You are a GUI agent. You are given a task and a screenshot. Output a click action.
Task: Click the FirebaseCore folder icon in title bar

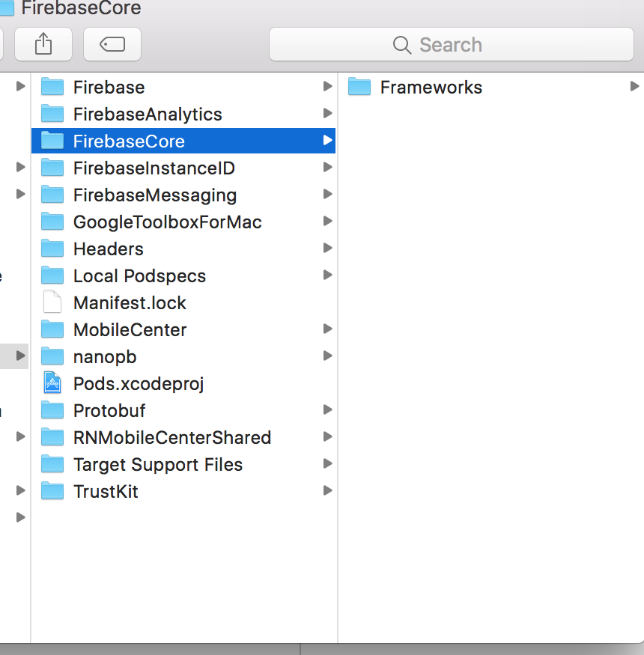(7, 7)
